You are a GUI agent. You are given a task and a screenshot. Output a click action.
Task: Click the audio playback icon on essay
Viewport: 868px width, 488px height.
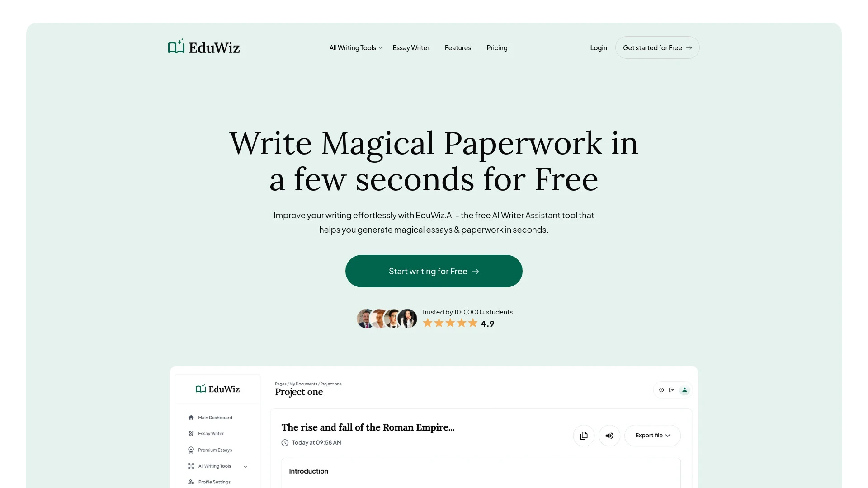[x=609, y=435]
